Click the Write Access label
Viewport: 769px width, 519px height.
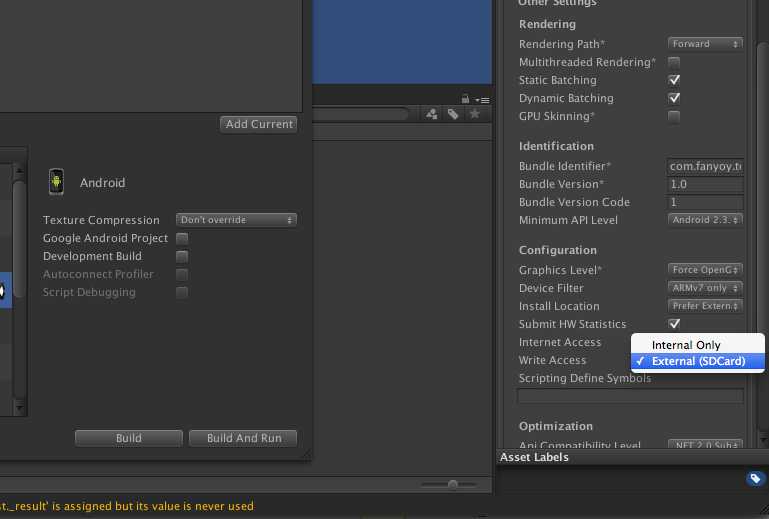coord(552,360)
